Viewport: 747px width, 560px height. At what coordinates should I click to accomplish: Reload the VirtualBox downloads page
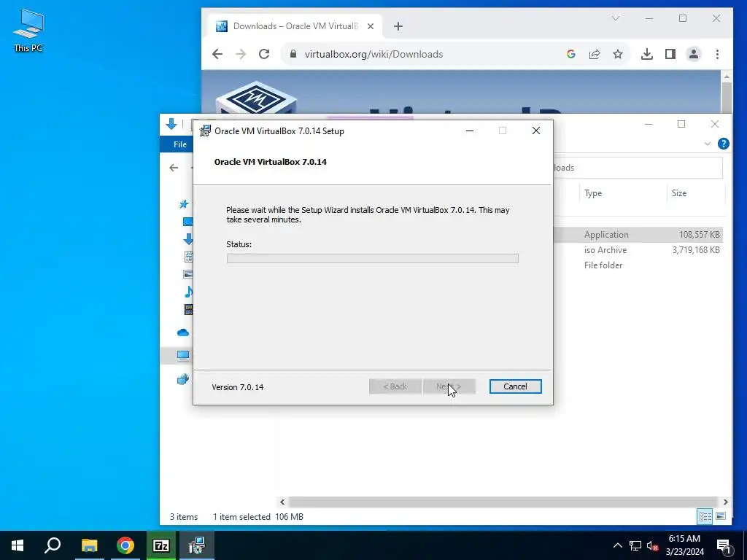point(264,54)
